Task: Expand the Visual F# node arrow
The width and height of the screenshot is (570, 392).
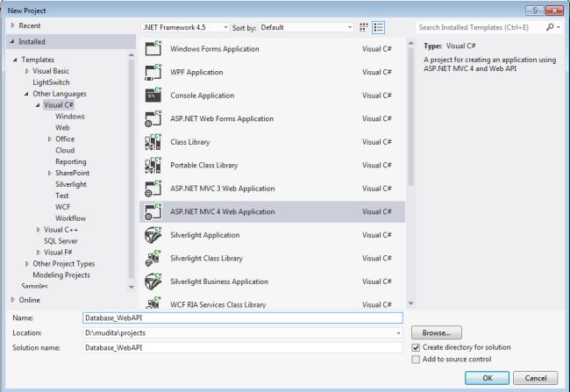Action: 39,253
